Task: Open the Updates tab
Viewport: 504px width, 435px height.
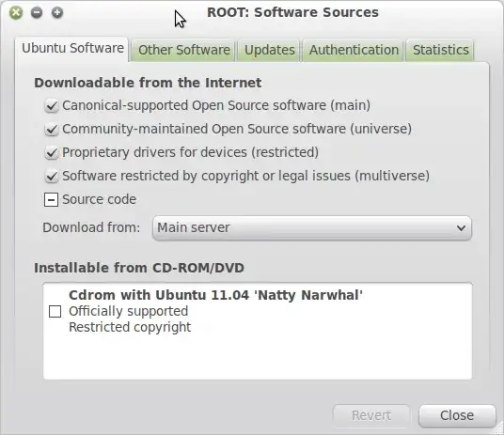Action: point(269,50)
